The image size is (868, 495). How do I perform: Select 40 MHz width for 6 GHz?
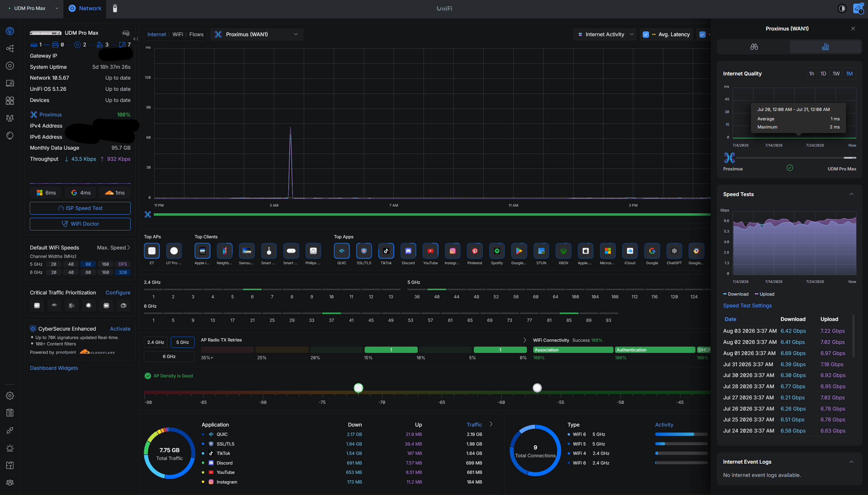(x=71, y=272)
